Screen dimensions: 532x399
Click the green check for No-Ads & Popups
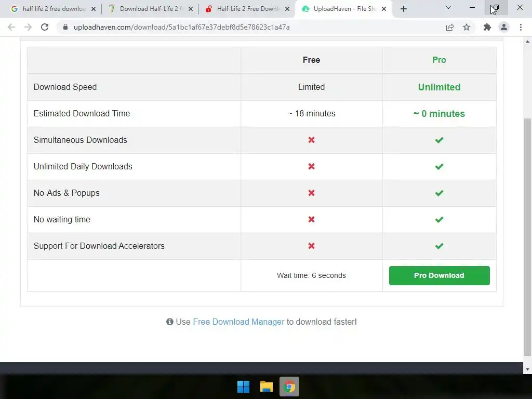tap(439, 193)
